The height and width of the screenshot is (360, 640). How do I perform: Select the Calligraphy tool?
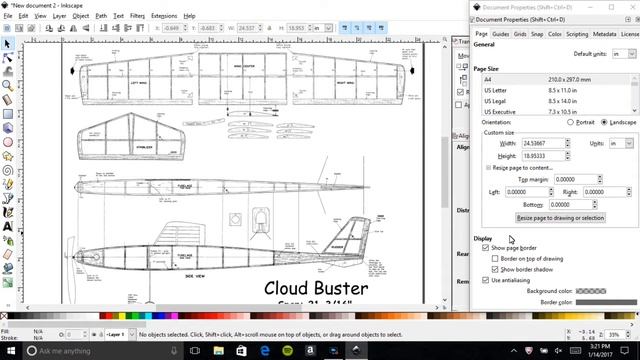7,213
